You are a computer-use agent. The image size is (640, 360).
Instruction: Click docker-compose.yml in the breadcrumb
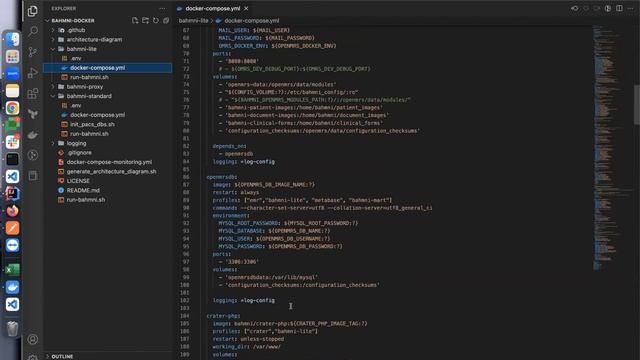point(252,20)
